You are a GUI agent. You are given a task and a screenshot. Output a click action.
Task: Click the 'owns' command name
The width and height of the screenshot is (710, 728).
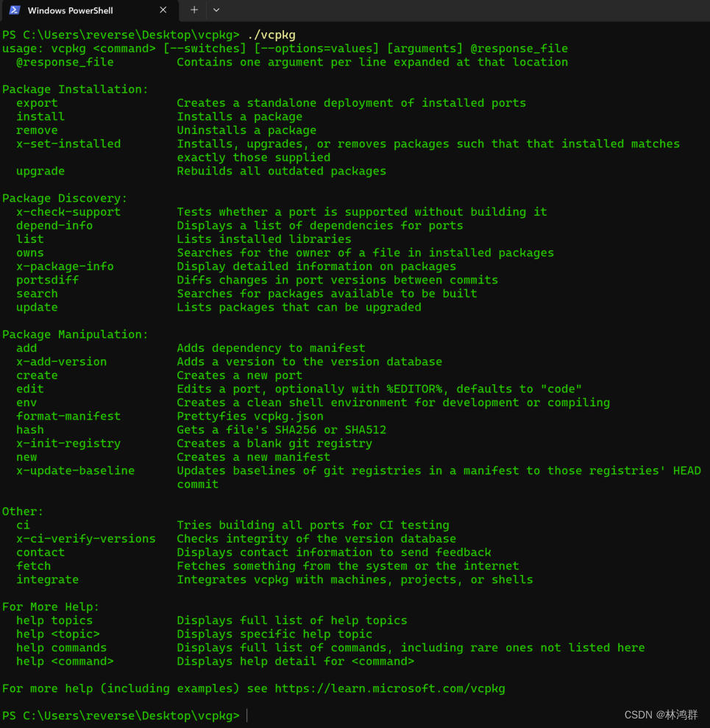(30, 253)
